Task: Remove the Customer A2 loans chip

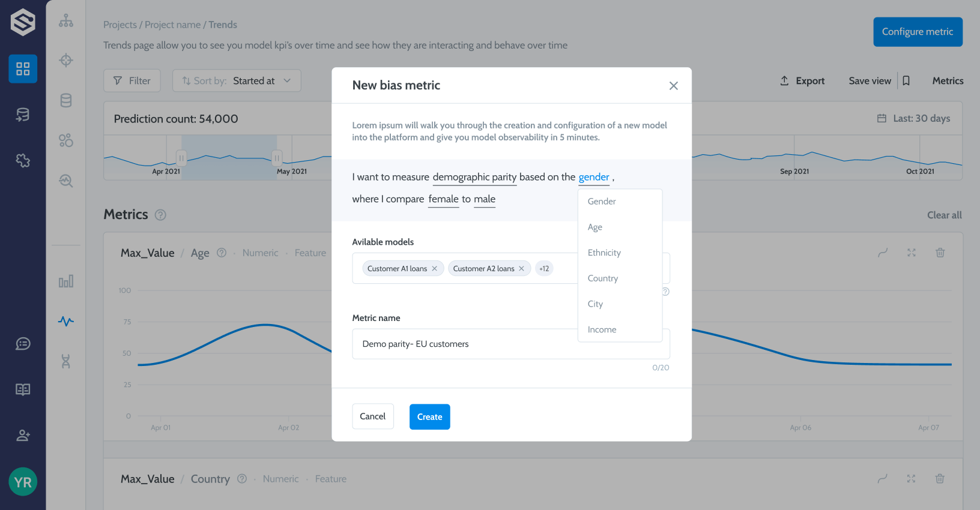Action: [x=521, y=269]
